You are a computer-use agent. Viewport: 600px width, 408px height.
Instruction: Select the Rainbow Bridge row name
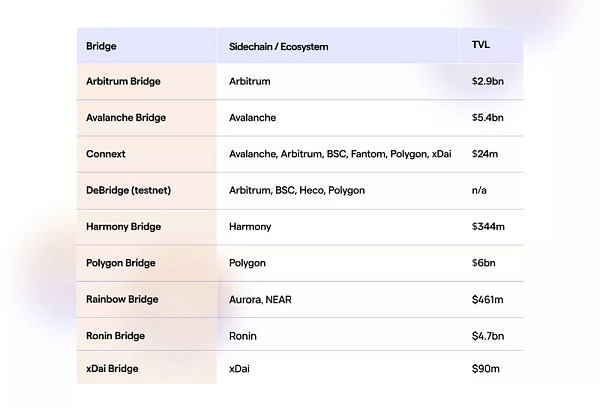122,299
